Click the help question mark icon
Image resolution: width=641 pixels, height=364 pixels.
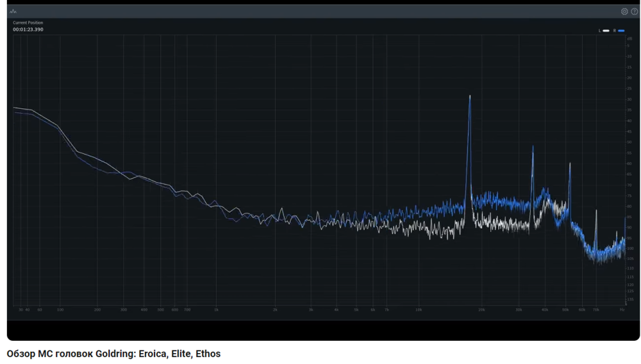point(634,12)
